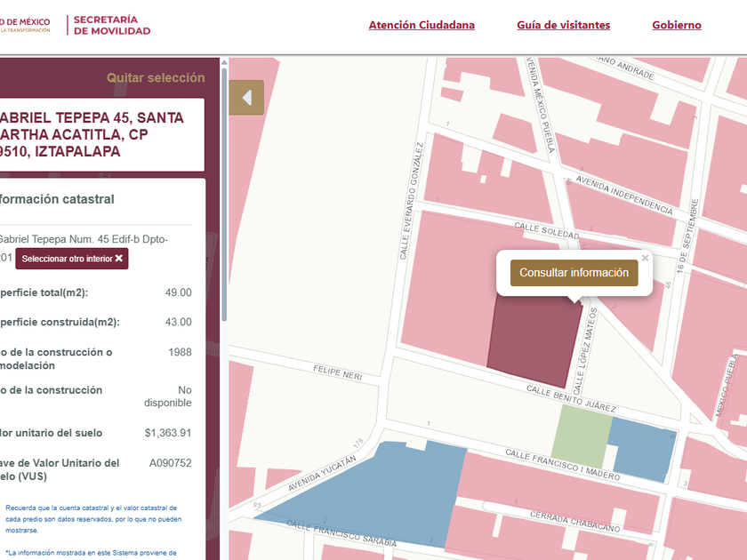747x560 pixels.
Task: Close the Consultar información popup
Action: click(646, 259)
